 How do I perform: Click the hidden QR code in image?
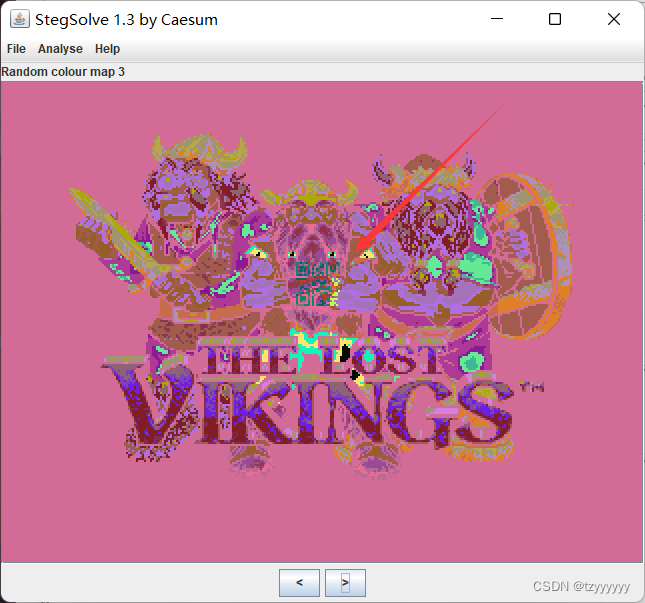tap(318, 284)
